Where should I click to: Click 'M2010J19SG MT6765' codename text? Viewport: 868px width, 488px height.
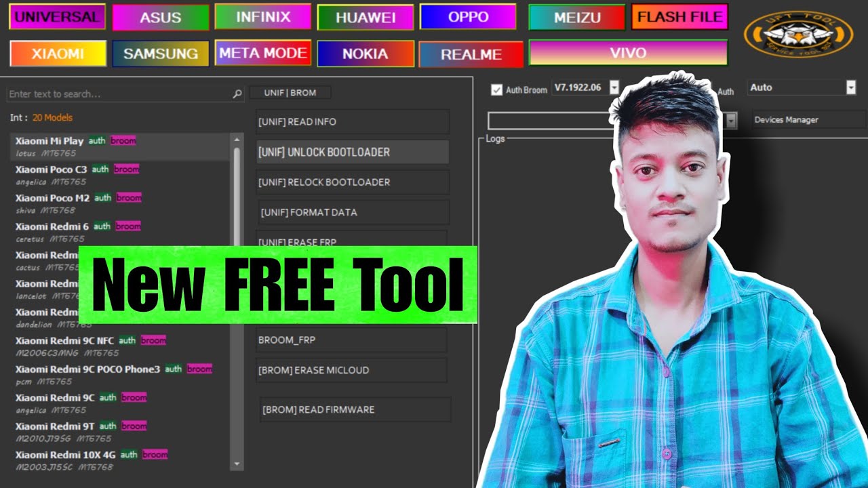63,439
